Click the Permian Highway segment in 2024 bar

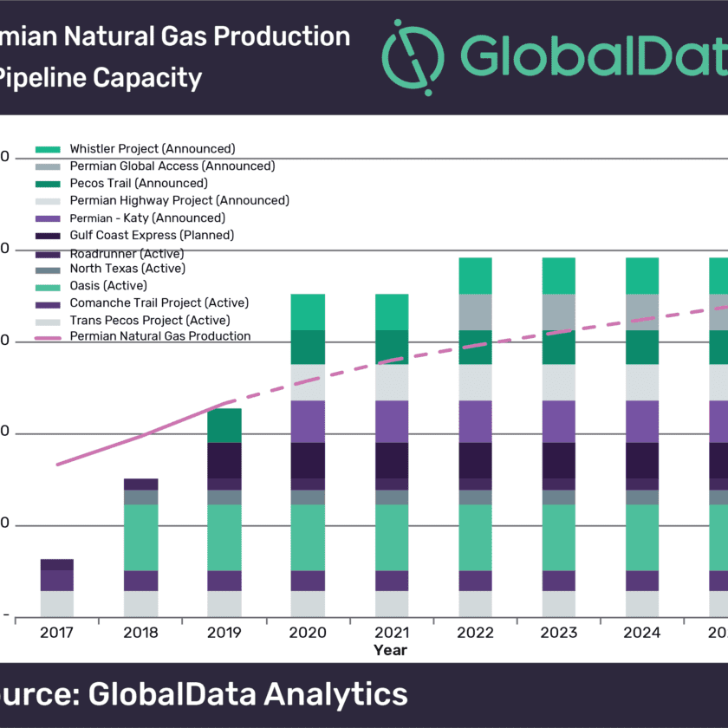[x=642, y=382]
